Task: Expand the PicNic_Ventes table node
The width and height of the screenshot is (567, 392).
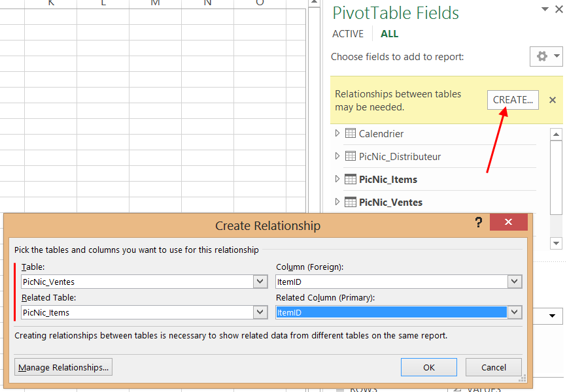Action: 337,202
